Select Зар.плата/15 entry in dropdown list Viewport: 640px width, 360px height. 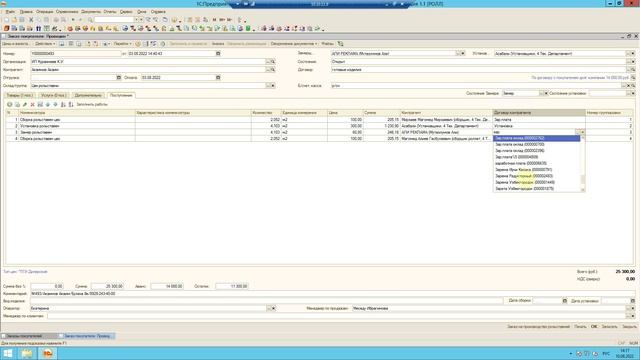click(536, 157)
